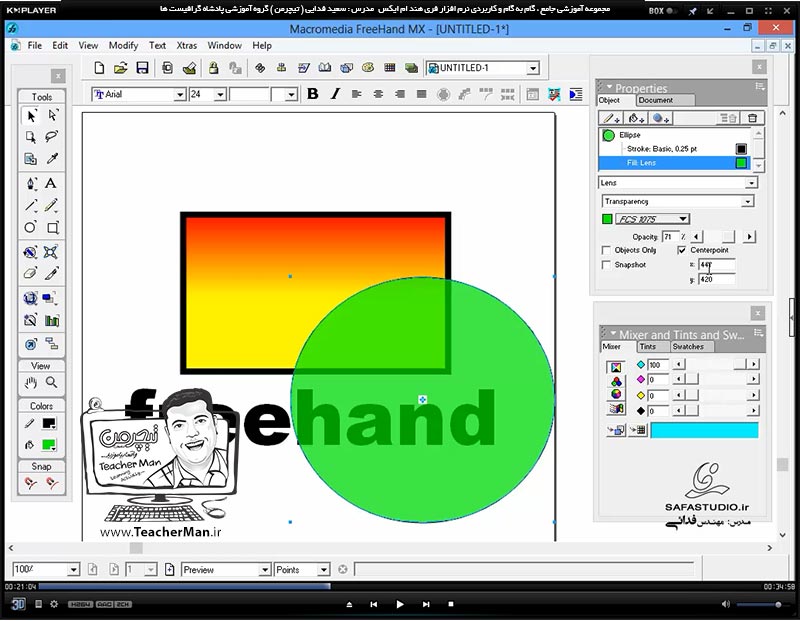The width and height of the screenshot is (800, 621).
Task: Uncheck the Centerpoint checkbox
Action: click(x=682, y=250)
